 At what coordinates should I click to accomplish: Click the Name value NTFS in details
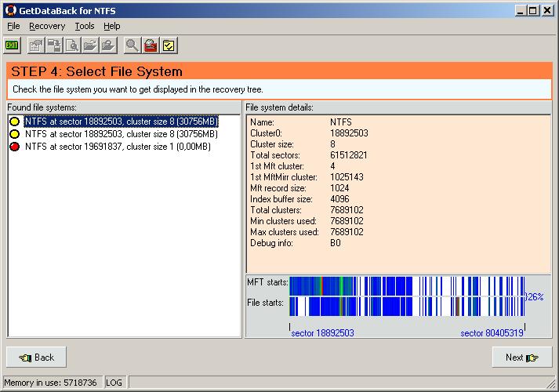[341, 122]
